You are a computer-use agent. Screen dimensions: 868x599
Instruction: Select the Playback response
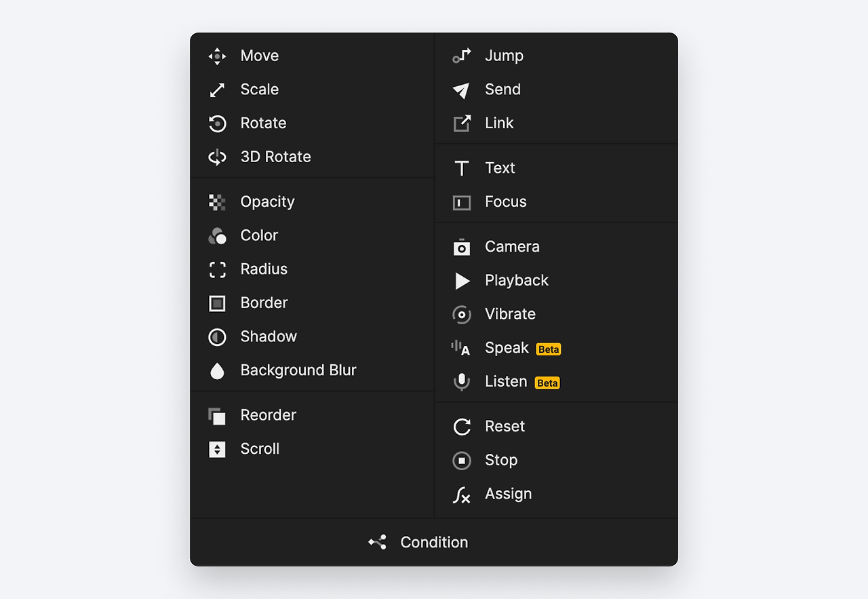coord(516,281)
